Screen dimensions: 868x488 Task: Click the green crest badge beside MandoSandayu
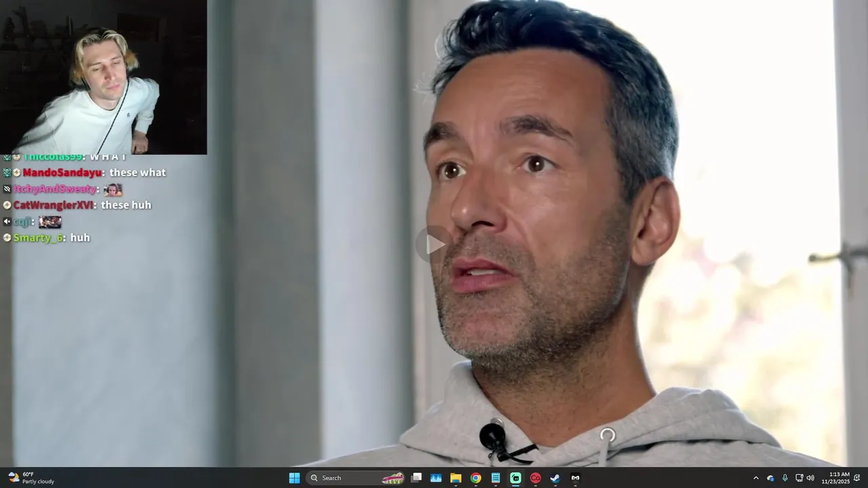click(x=7, y=173)
